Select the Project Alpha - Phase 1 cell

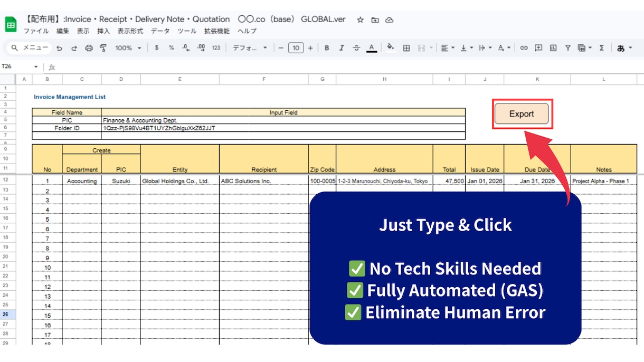click(604, 181)
